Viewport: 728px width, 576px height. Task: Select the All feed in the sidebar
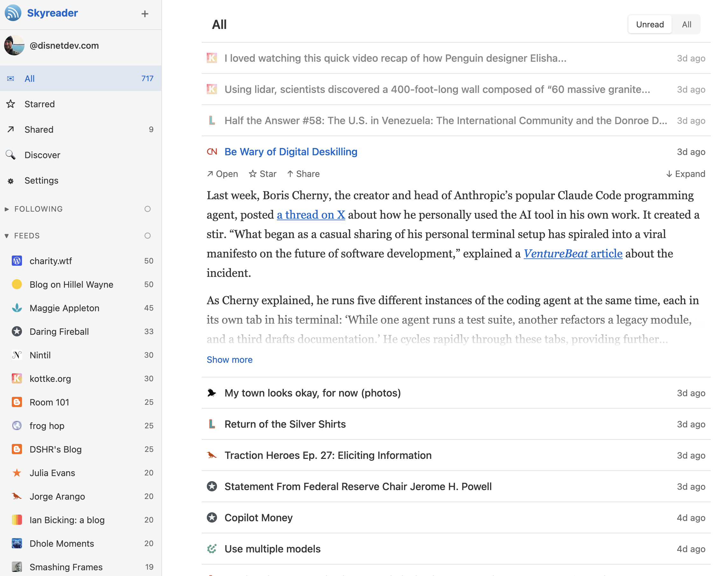29,78
